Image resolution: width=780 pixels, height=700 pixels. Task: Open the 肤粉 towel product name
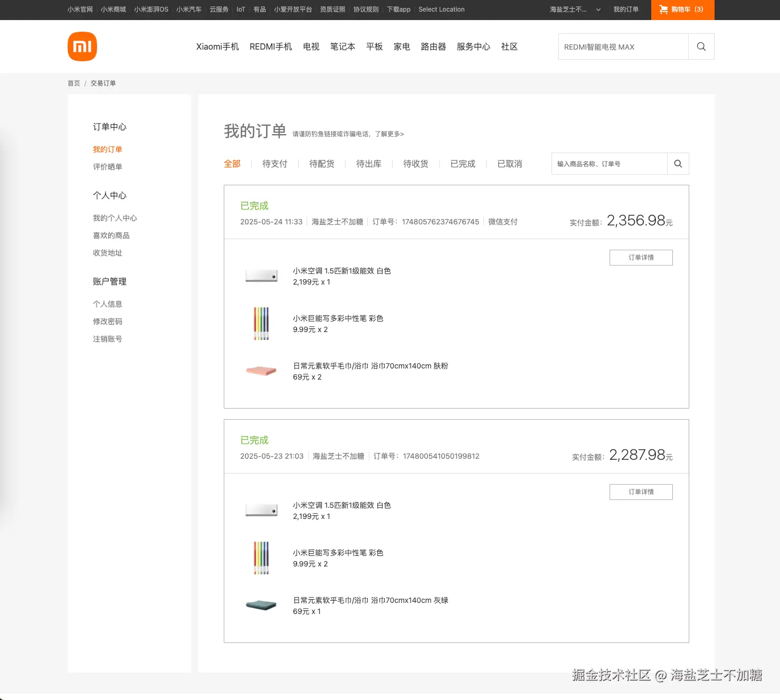[370, 366]
